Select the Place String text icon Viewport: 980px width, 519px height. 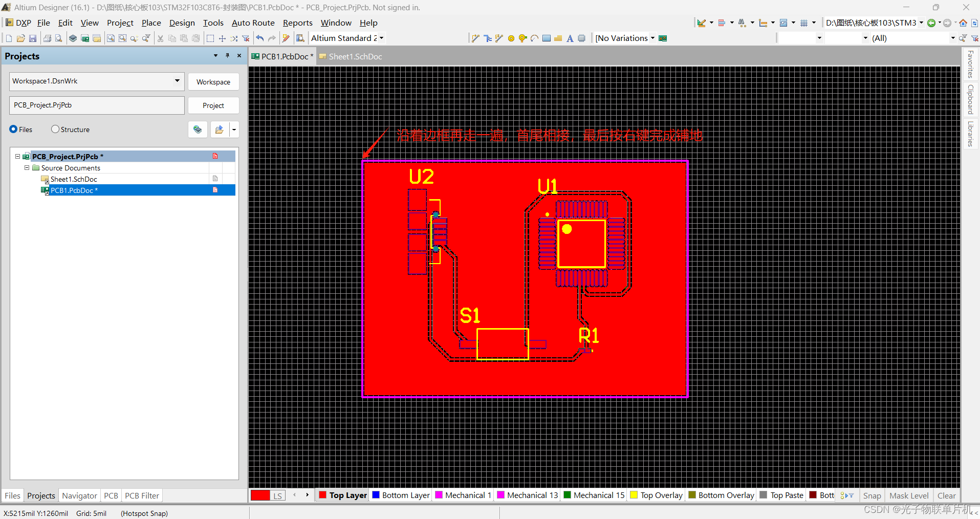coord(570,38)
